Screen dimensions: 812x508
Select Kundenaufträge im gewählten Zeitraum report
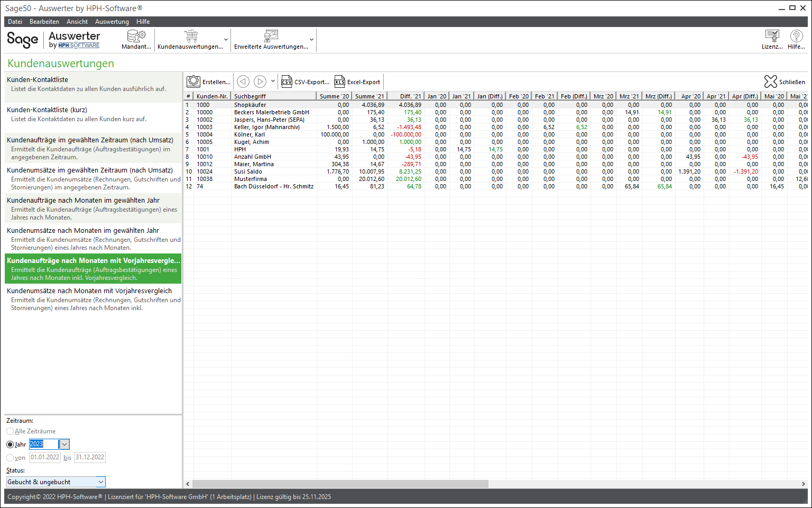point(93,148)
